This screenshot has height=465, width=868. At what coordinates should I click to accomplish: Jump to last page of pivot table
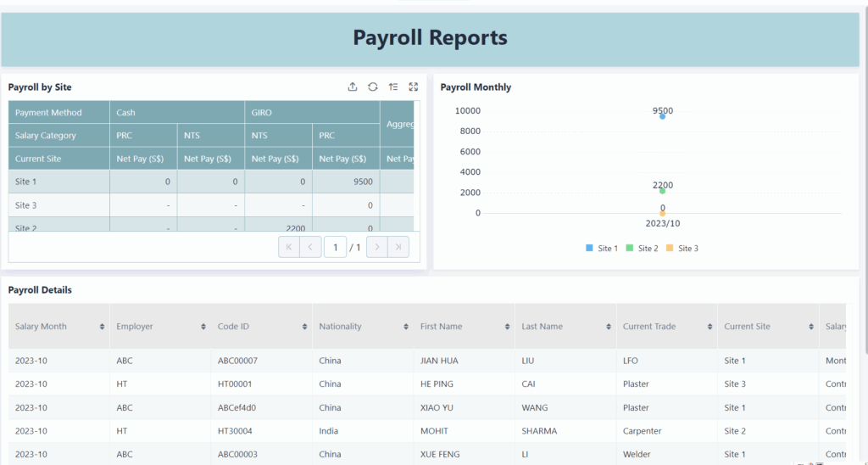click(x=398, y=247)
